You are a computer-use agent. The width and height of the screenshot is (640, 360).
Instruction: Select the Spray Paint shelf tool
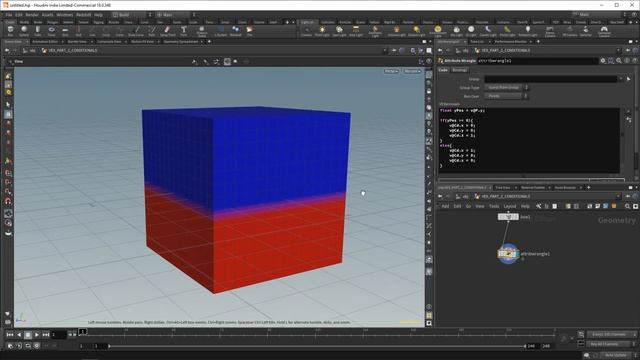coord(167,31)
